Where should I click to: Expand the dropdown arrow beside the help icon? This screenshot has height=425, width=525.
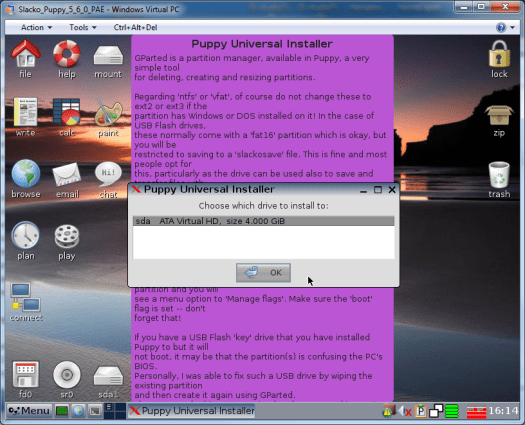pyautogui.click(x=513, y=28)
